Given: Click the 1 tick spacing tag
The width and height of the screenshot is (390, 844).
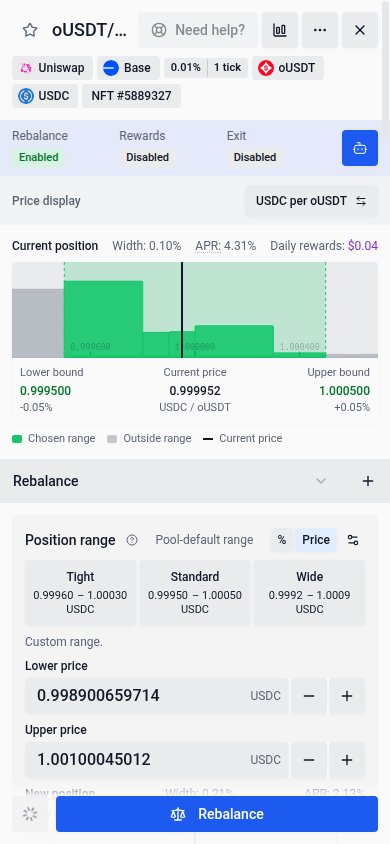Looking at the screenshot, I should coord(228,68).
